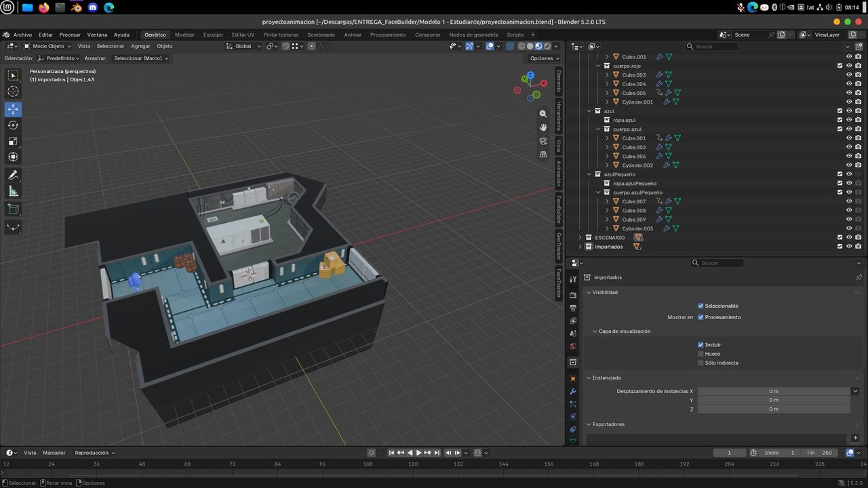
Task: Open the Modifiers wrench properties tab
Action: (573, 392)
